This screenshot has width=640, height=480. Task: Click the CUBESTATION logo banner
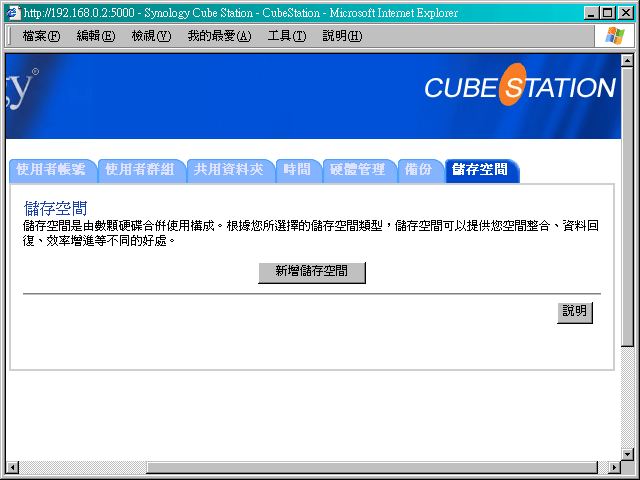click(520, 85)
